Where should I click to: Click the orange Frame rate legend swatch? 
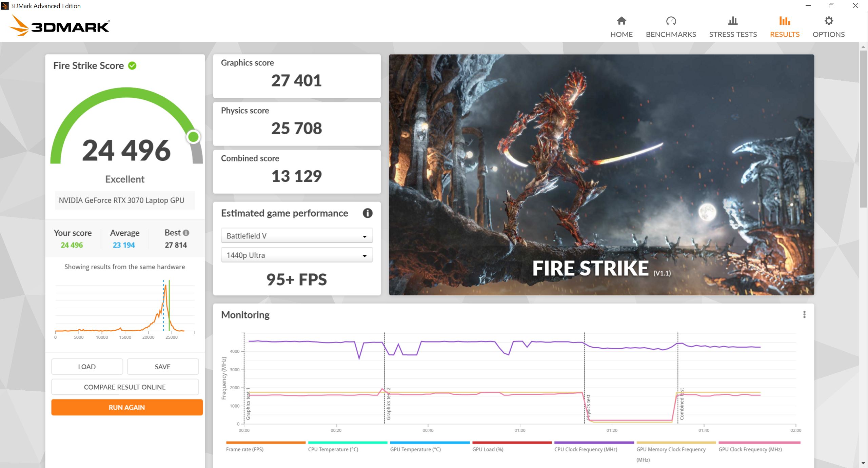(x=265, y=442)
